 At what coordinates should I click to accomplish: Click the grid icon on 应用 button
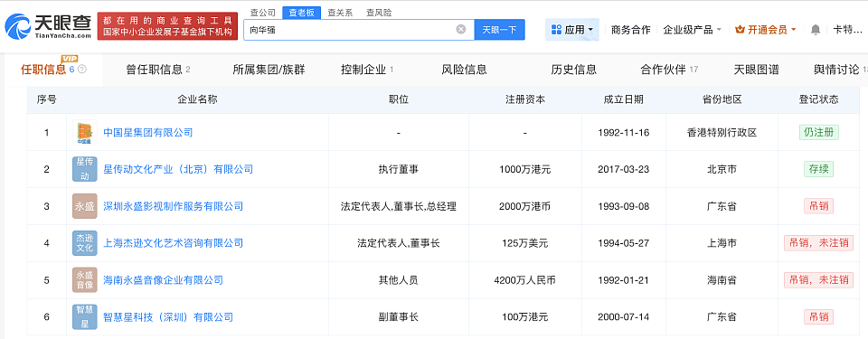[556, 29]
